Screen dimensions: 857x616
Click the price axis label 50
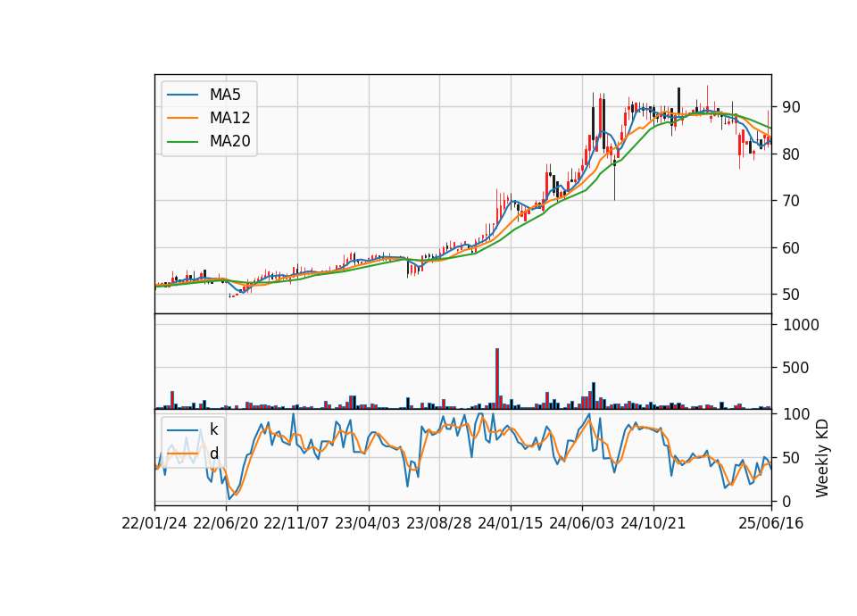point(791,295)
